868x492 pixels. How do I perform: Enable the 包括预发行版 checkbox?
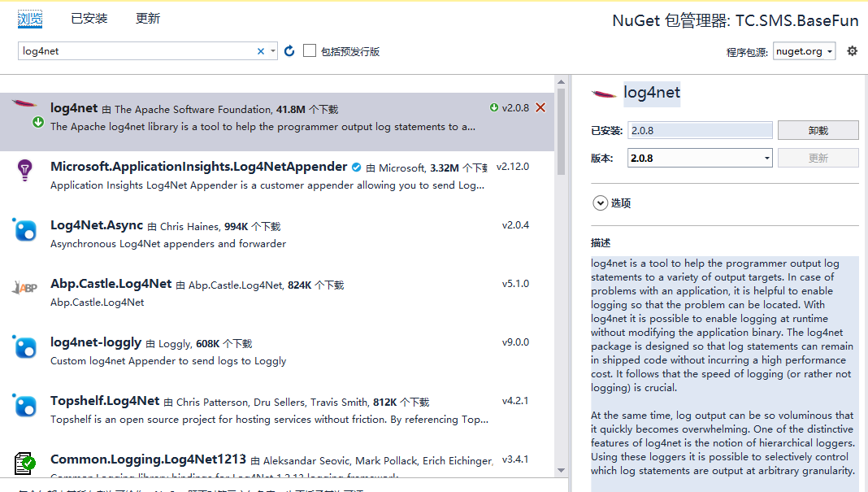pyautogui.click(x=310, y=51)
